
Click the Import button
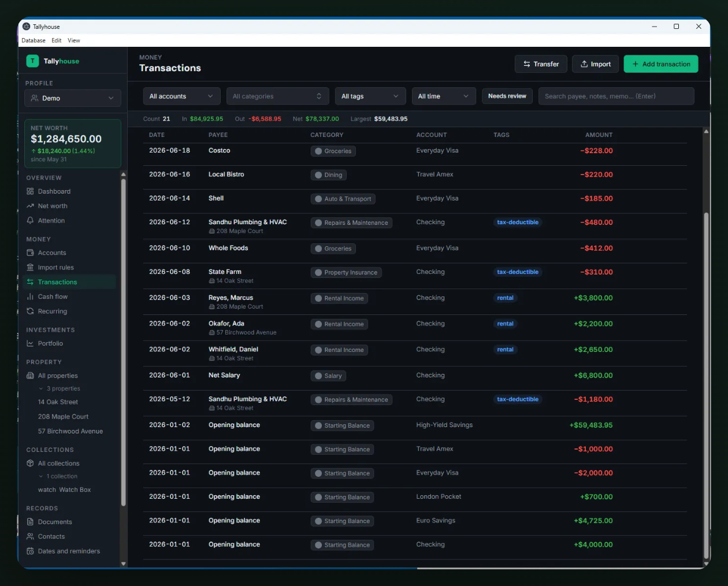(596, 64)
